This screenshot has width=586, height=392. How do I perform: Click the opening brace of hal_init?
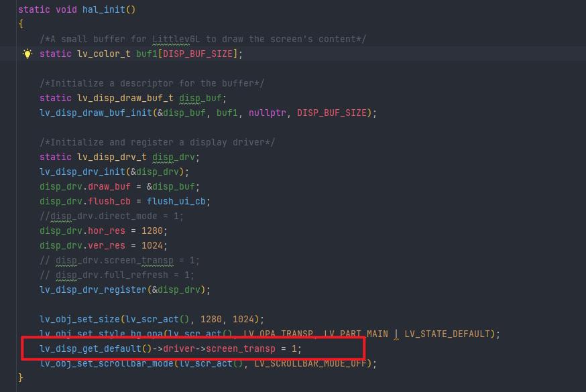pos(21,24)
